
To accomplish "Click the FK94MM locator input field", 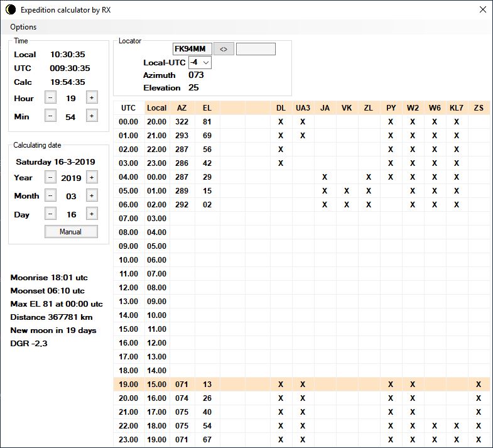I will (x=192, y=49).
